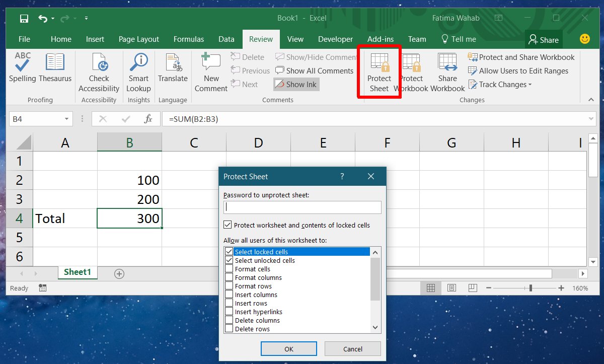Click the macro record icon in status bar

(x=42, y=288)
